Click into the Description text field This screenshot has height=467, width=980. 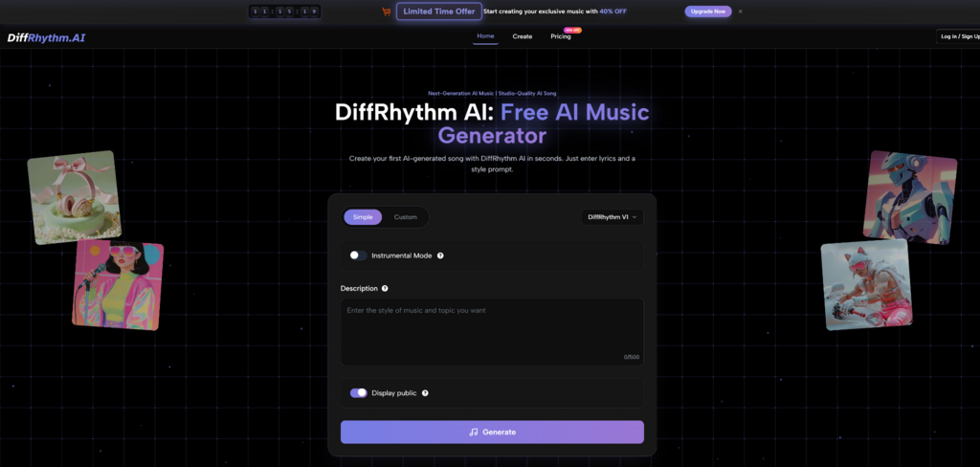492,330
